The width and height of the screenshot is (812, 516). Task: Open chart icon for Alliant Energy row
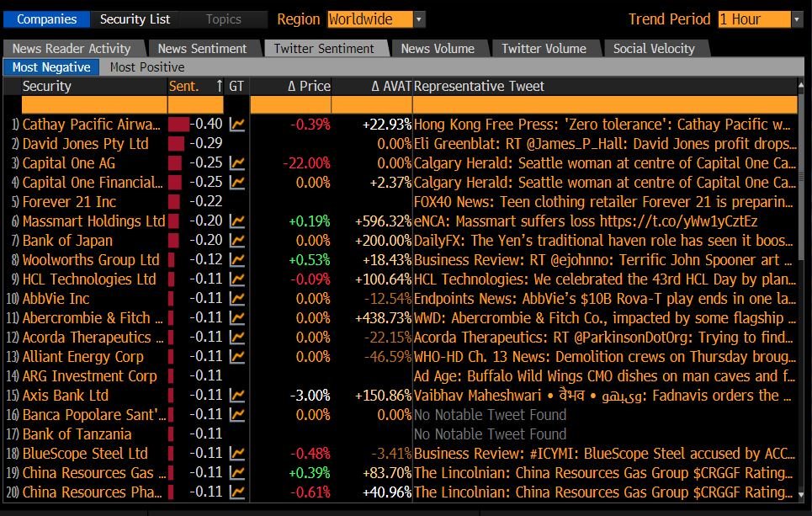coord(237,356)
